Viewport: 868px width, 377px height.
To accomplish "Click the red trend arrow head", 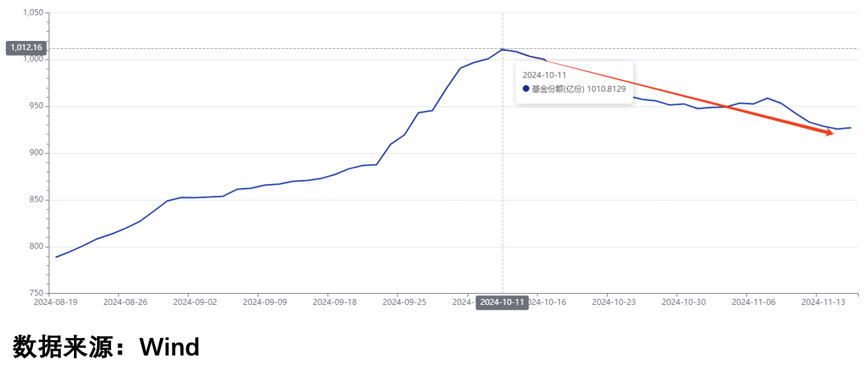I will [828, 132].
